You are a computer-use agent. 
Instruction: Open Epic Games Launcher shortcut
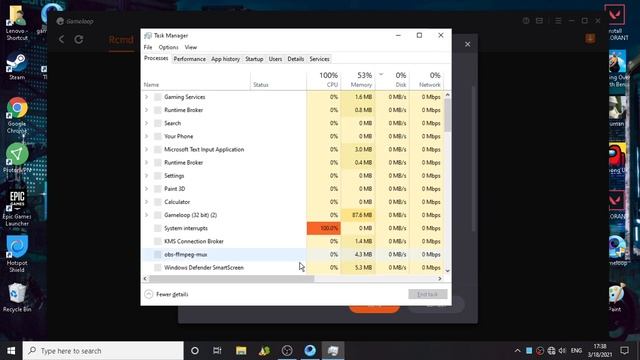coord(17,208)
